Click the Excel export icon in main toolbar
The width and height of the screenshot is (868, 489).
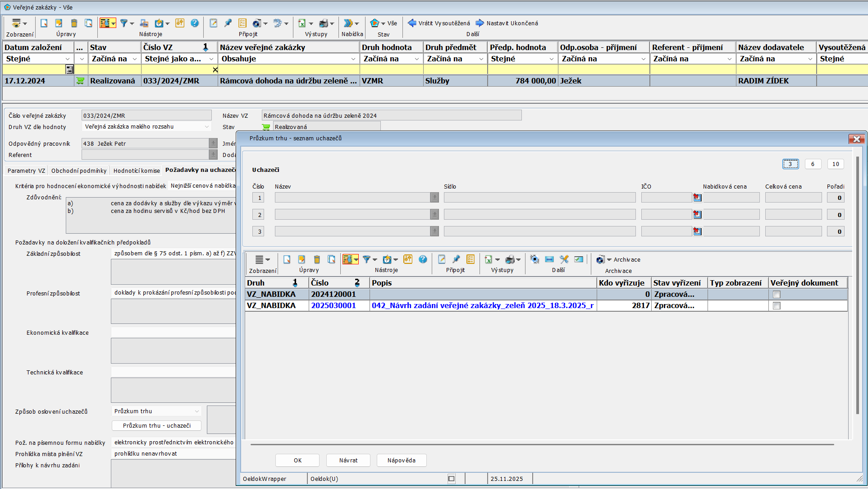pos(302,23)
